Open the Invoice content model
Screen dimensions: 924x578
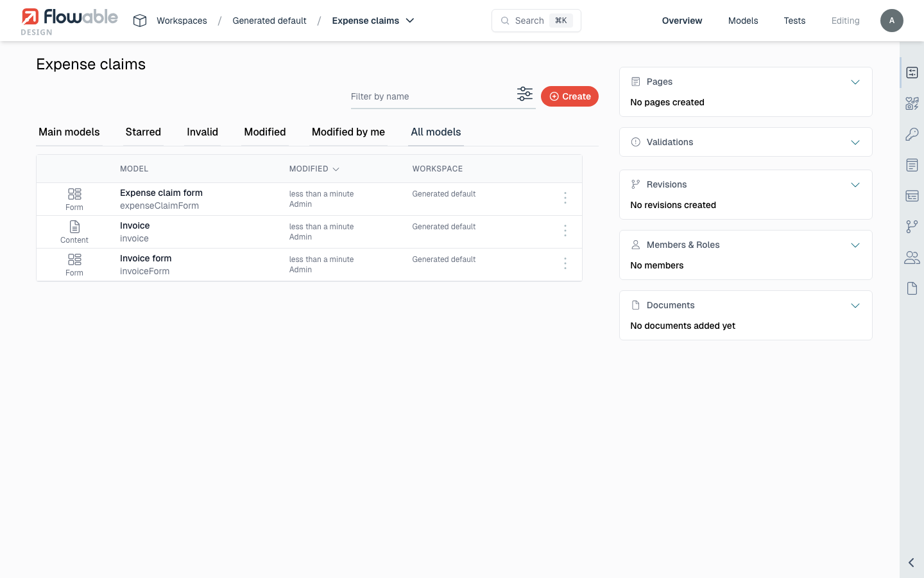135,225
